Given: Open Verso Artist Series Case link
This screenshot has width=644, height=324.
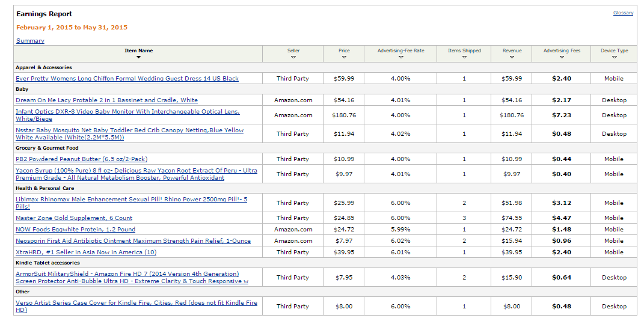Looking at the screenshot, I should 136,307.
